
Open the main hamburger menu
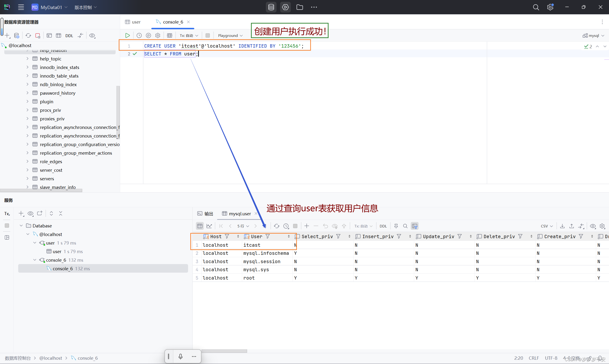[21, 7]
